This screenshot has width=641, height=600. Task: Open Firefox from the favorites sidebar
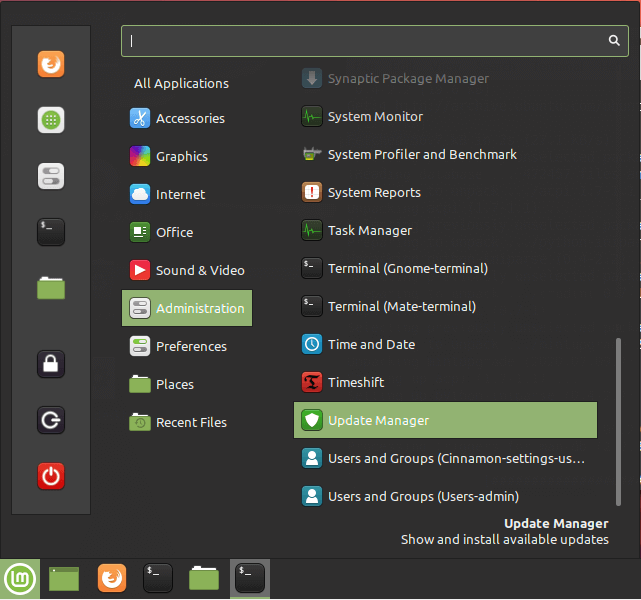pyautogui.click(x=51, y=64)
